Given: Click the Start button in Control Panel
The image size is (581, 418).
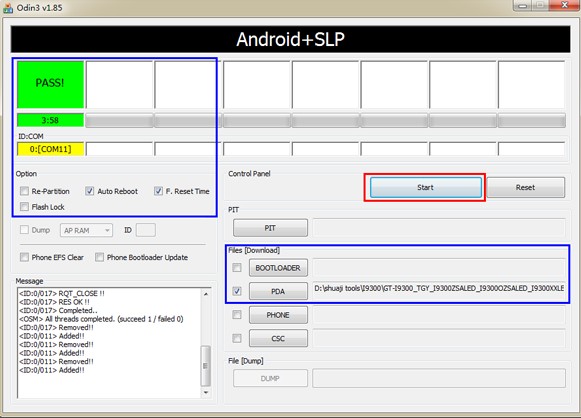Looking at the screenshot, I should [425, 188].
